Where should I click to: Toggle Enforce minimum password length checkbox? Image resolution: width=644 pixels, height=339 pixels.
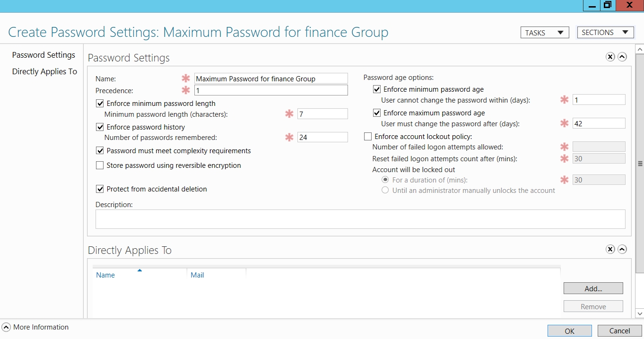pos(100,104)
